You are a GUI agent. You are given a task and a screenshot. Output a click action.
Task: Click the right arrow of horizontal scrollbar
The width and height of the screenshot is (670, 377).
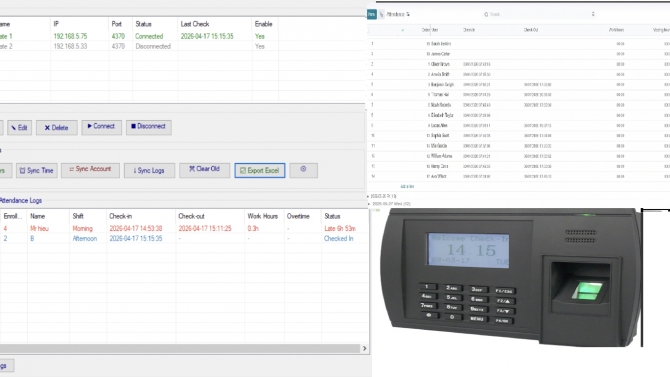[364, 348]
